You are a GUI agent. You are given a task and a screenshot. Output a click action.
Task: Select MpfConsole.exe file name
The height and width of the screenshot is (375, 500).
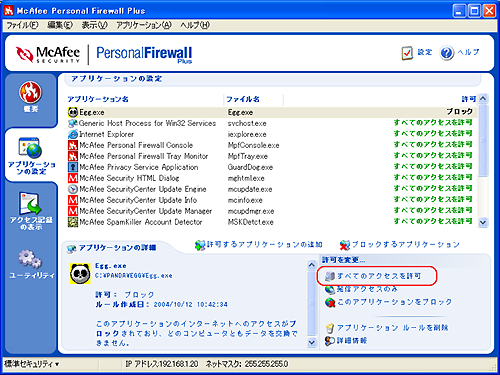[253, 145]
